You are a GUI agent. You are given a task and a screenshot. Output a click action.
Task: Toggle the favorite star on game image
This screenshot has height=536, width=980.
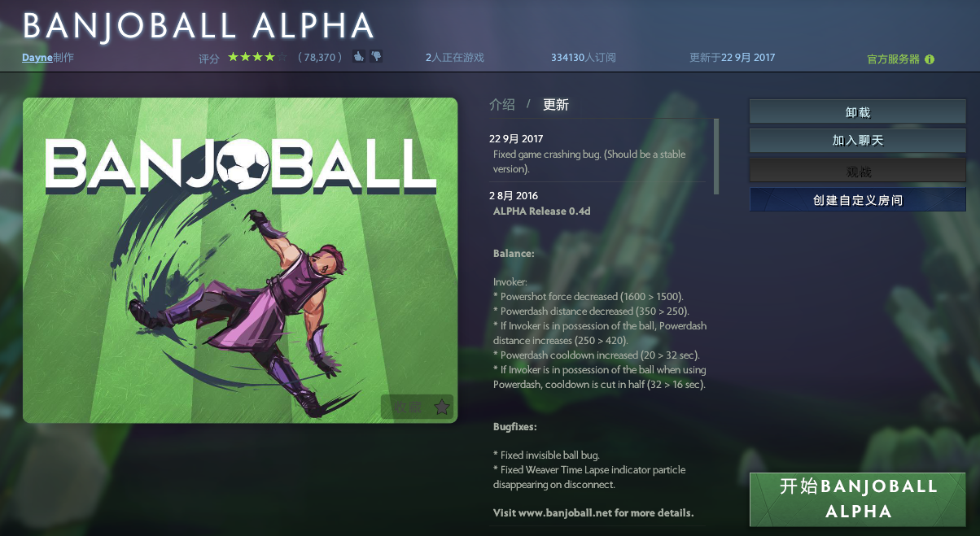coord(441,407)
